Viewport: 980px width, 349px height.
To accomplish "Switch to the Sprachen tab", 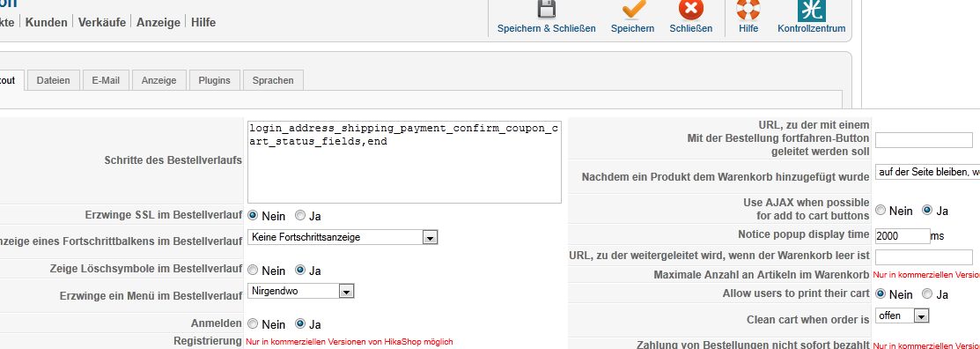I will click(273, 80).
